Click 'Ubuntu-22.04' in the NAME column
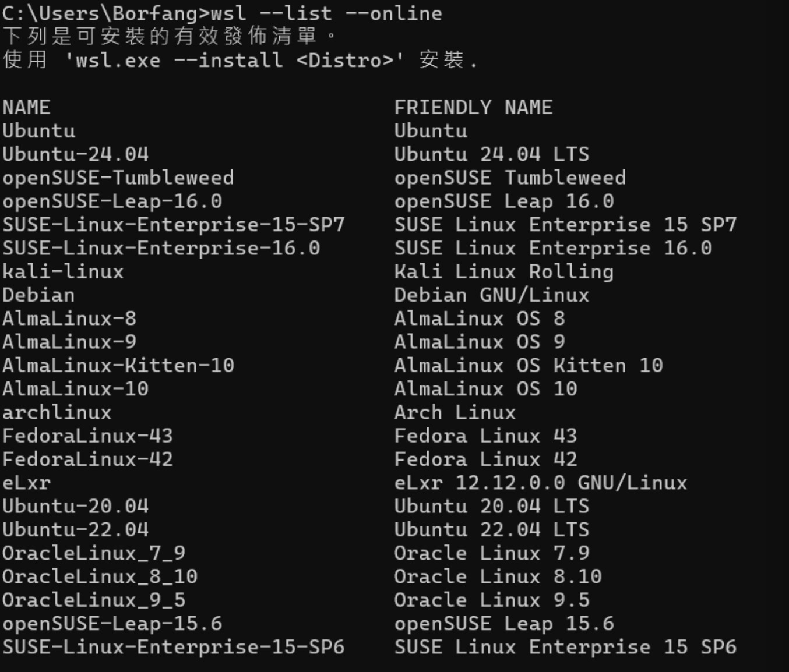This screenshot has height=672, width=789. point(75,530)
